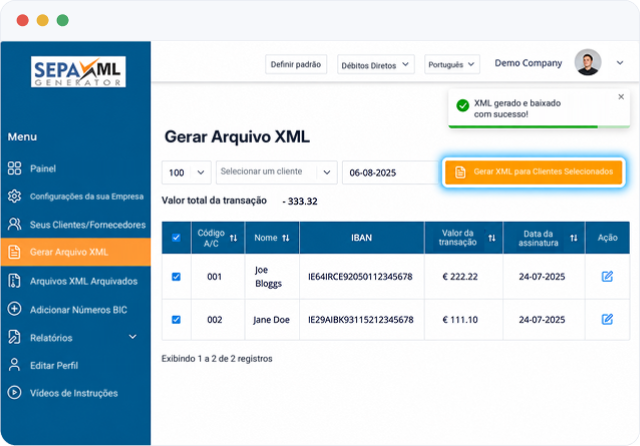Open Vídeos de Instruções
The height and width of the screenshot is (446, 640).
[76, 393]
